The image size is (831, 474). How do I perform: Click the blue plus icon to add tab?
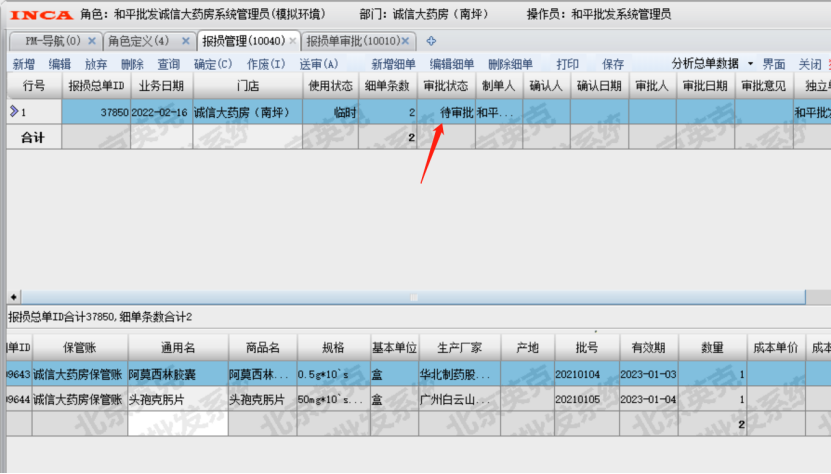click(431, 41)
